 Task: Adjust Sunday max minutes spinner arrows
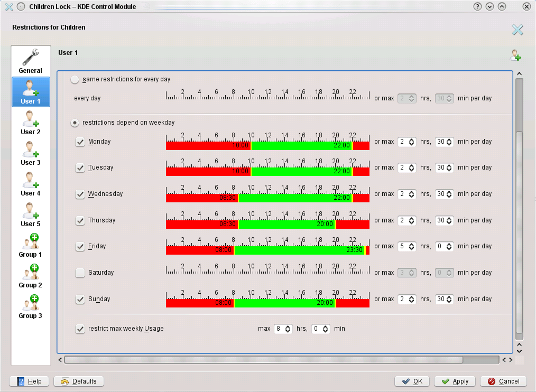click(x=449, y=299)
